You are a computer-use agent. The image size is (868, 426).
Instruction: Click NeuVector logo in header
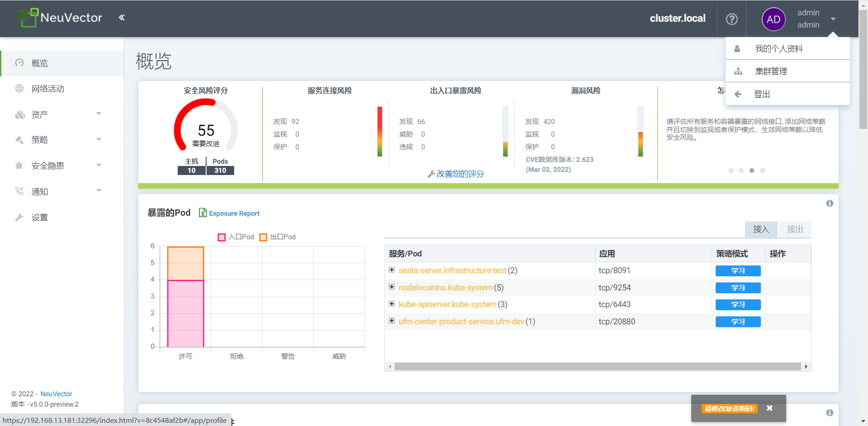click(x=60, y=18)
